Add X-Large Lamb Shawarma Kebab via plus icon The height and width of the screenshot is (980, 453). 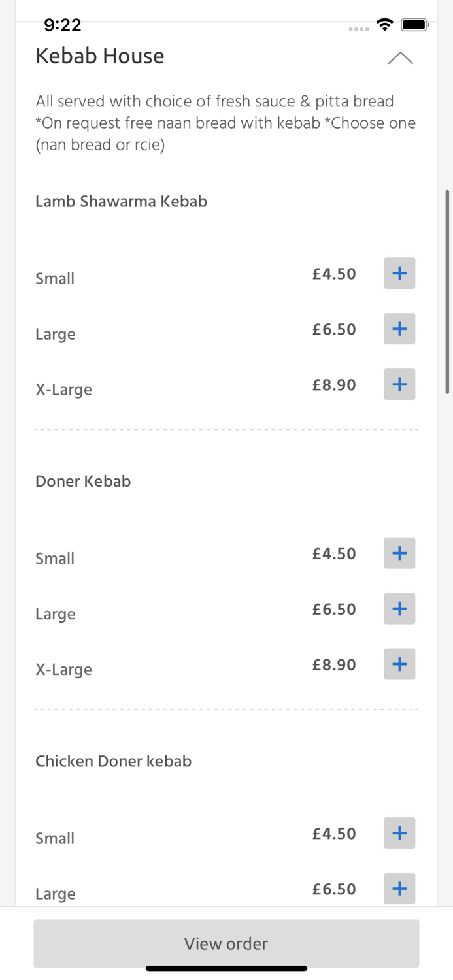pyautogui.click(x=399, y=384)
